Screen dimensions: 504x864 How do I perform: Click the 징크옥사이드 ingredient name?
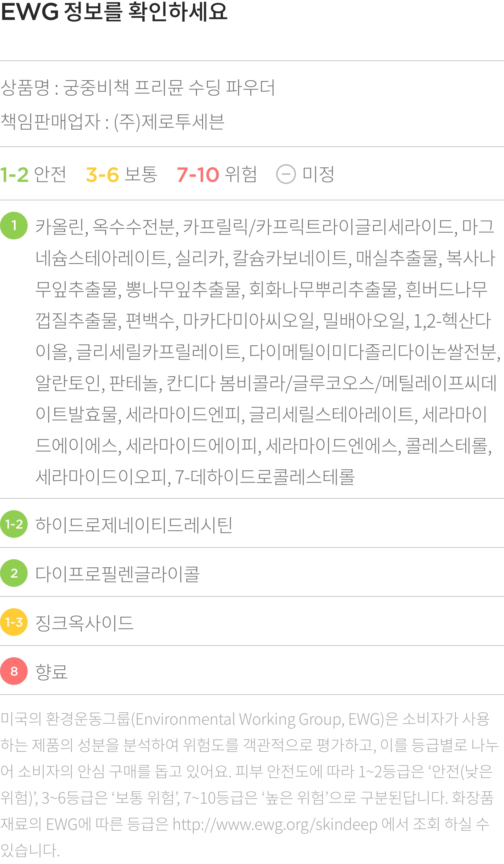[84, 622]
